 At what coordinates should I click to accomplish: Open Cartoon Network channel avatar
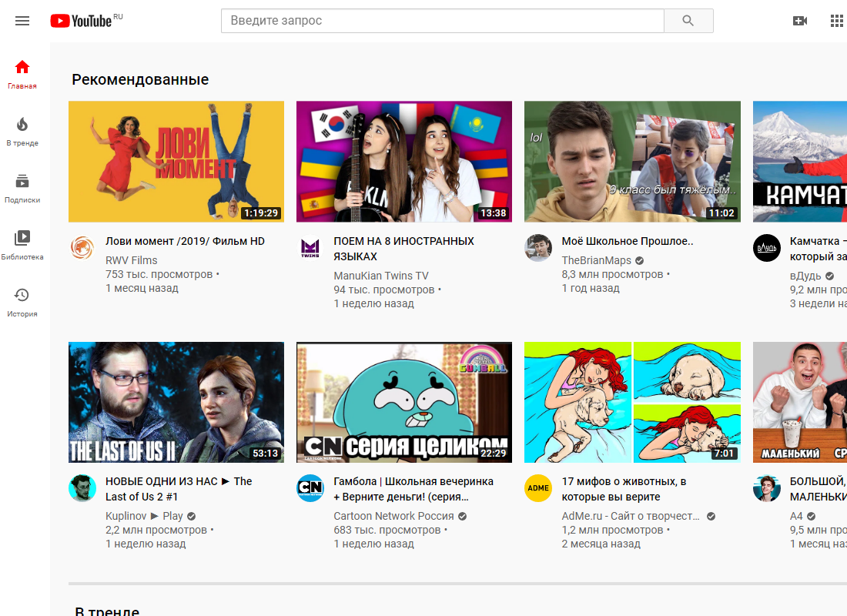(310, 488)
